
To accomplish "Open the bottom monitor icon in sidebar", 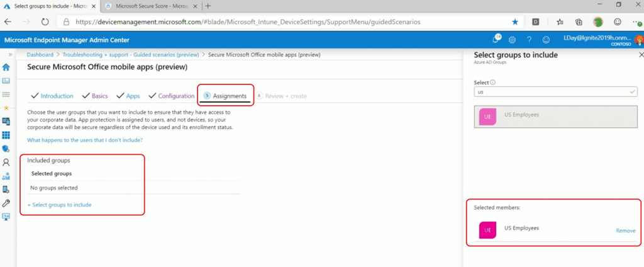I will (x=6, y=217).
